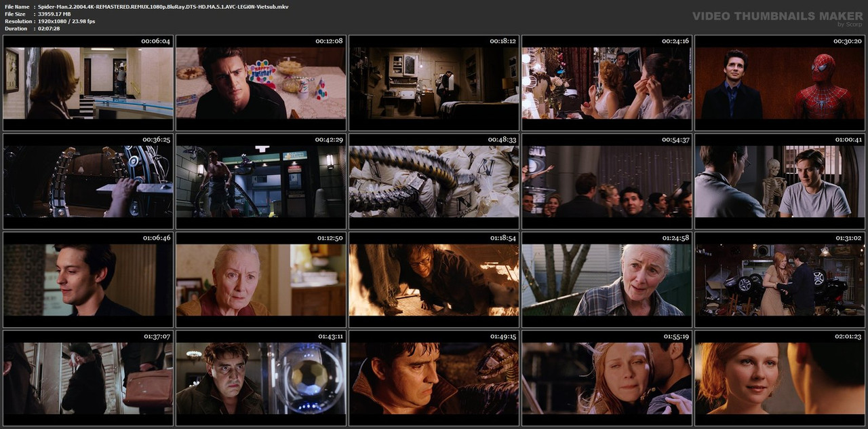The image size is (868, 429).
Task: Click the duration value 02:07:28
Action: [49, 29]
